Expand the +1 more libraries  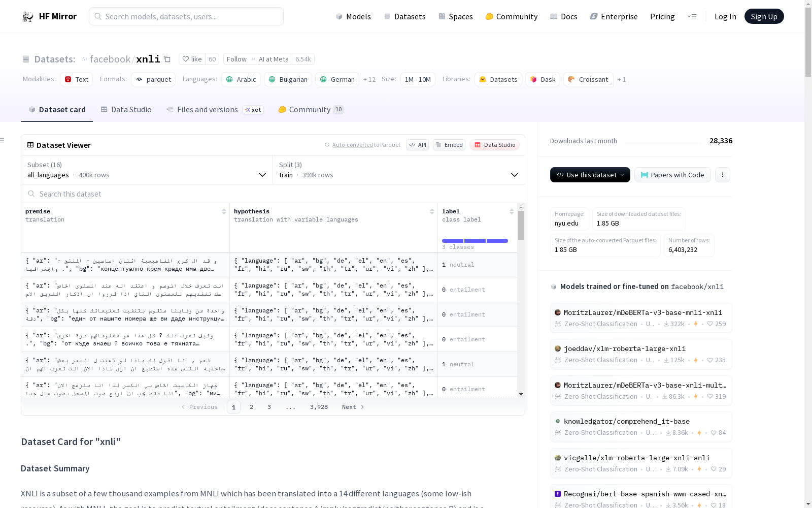point(622,79)
